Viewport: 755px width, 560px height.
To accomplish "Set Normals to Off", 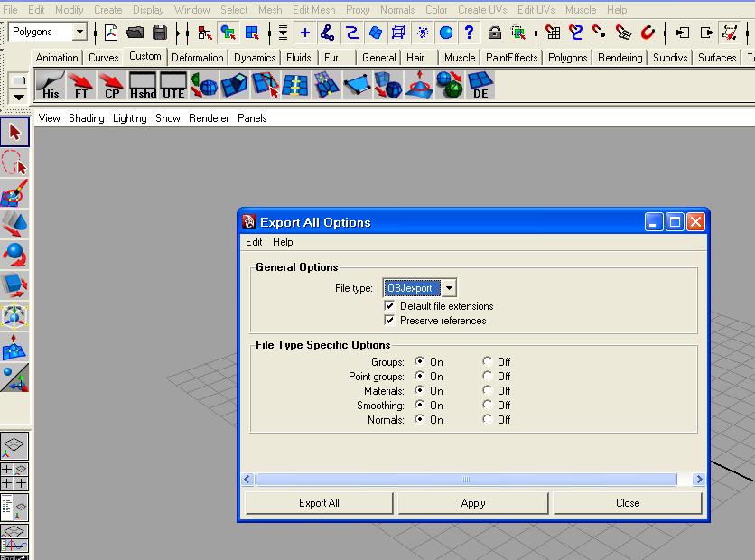I will tap(488, 419).
